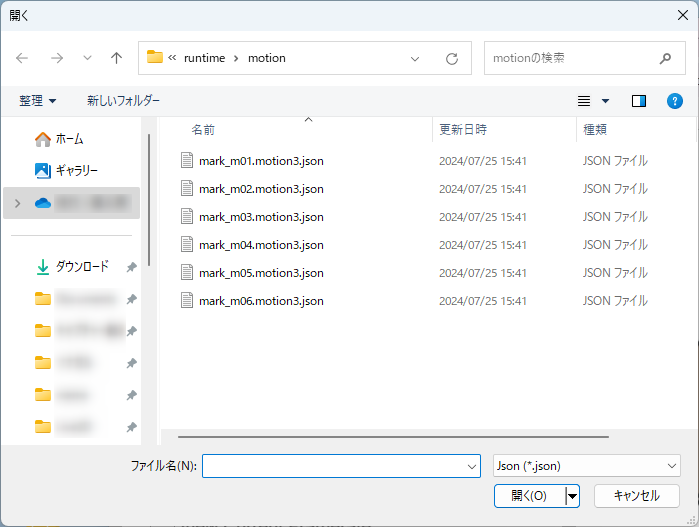This screenshot has width=699, height=527.
Task: Click the ファイル名 input field
Action: 332,466
